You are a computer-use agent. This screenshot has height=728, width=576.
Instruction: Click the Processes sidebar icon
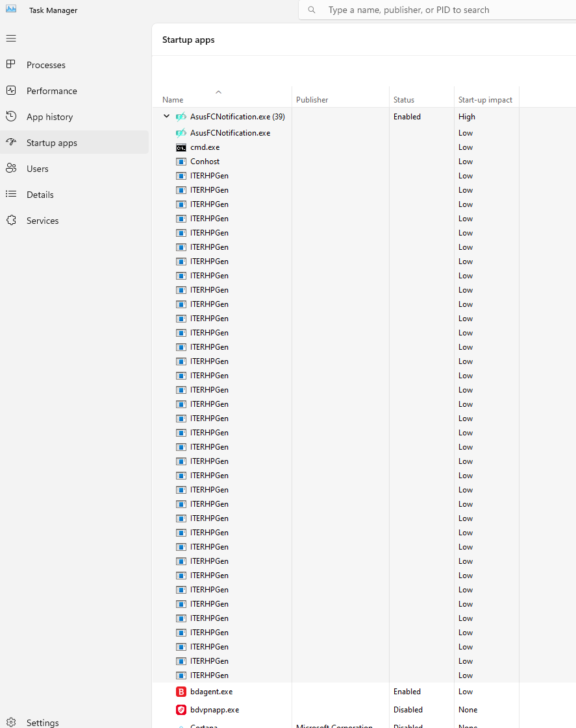pyautogui.click(x=11, y=64)
